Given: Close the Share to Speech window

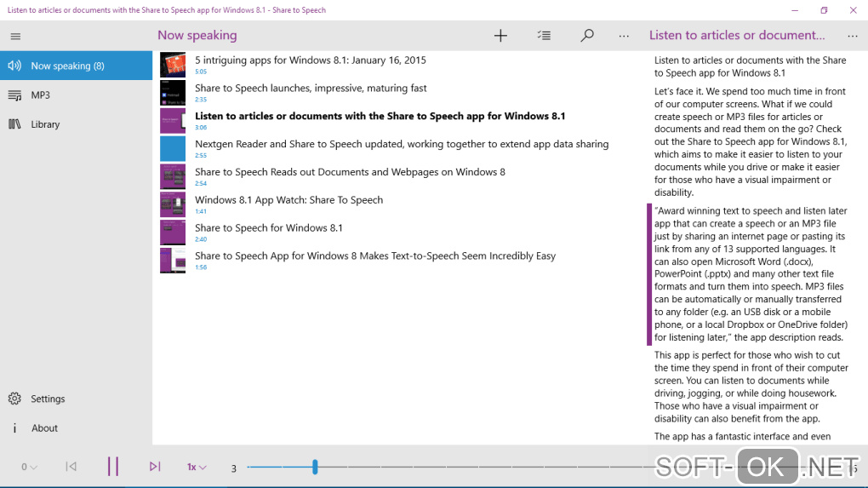Looking at the screenshot, I should click(853, 10).
